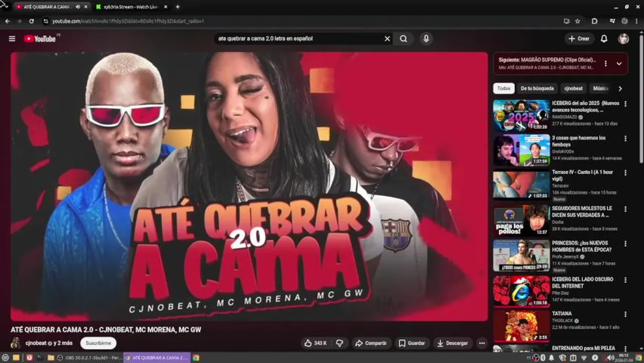Select the cjnobeat filter chip
This screenshot has width=644, height=363.
point(573,88)
